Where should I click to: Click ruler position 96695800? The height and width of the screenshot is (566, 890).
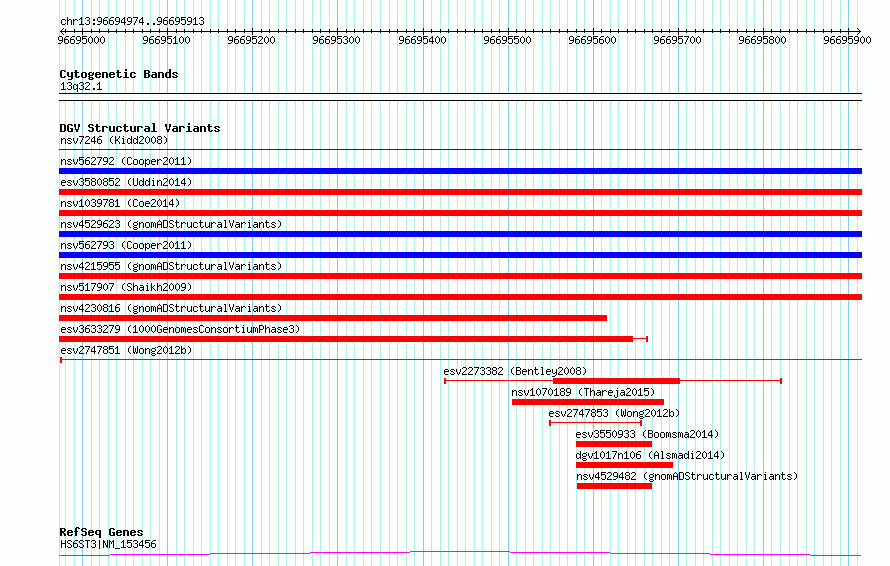[x=762, y=40]
